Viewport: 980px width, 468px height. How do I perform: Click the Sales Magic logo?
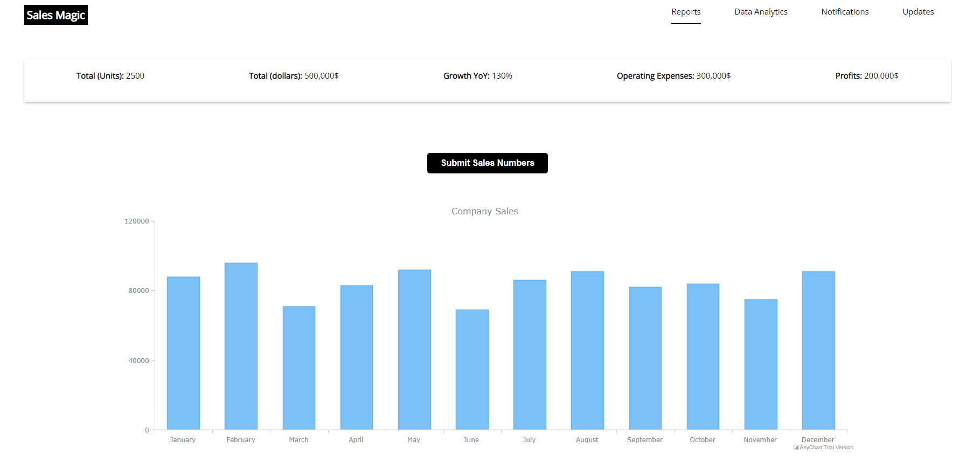pyautogui.click(x=56, y=15)
